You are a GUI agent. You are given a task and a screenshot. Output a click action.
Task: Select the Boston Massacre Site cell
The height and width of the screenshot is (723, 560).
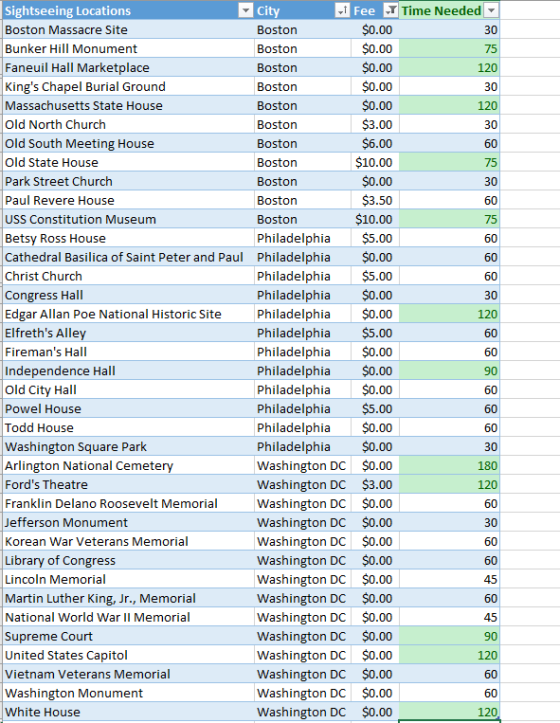coord(128,30)
